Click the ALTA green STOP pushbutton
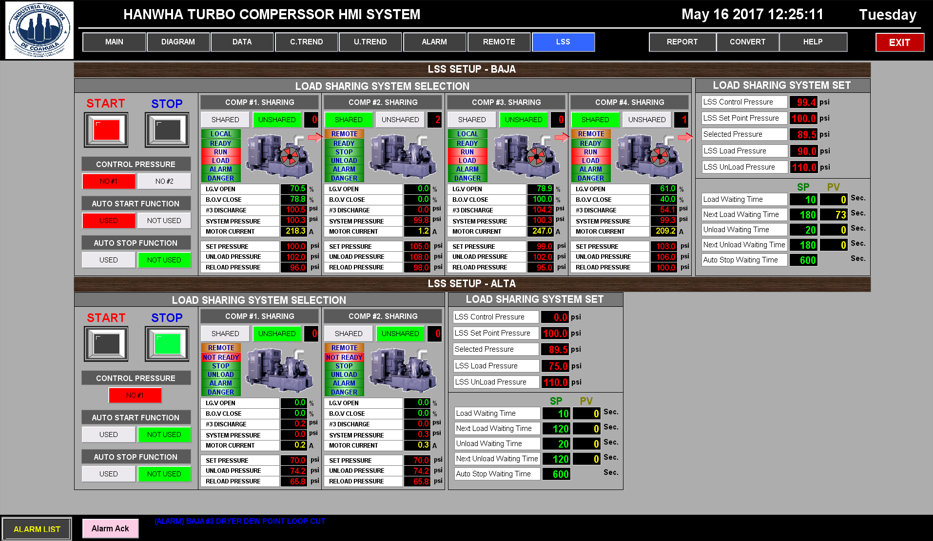 (x=167, y=343)
